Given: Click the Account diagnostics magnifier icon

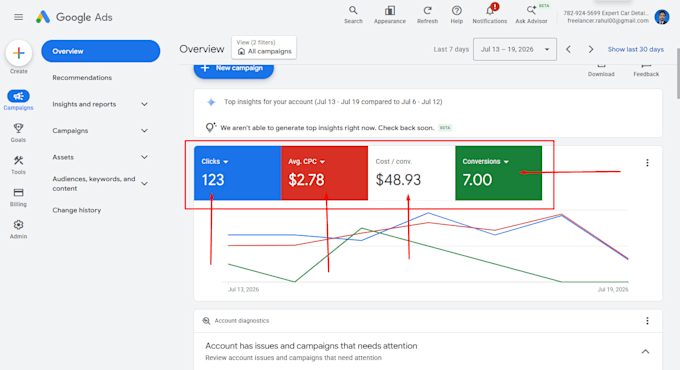Looking at the screenshot, I should pos(206,321).
